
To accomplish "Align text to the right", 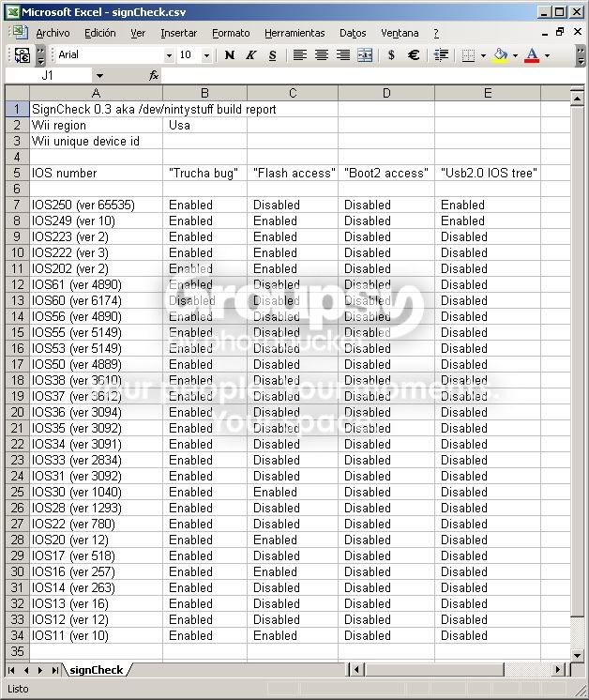I will 342,55.
